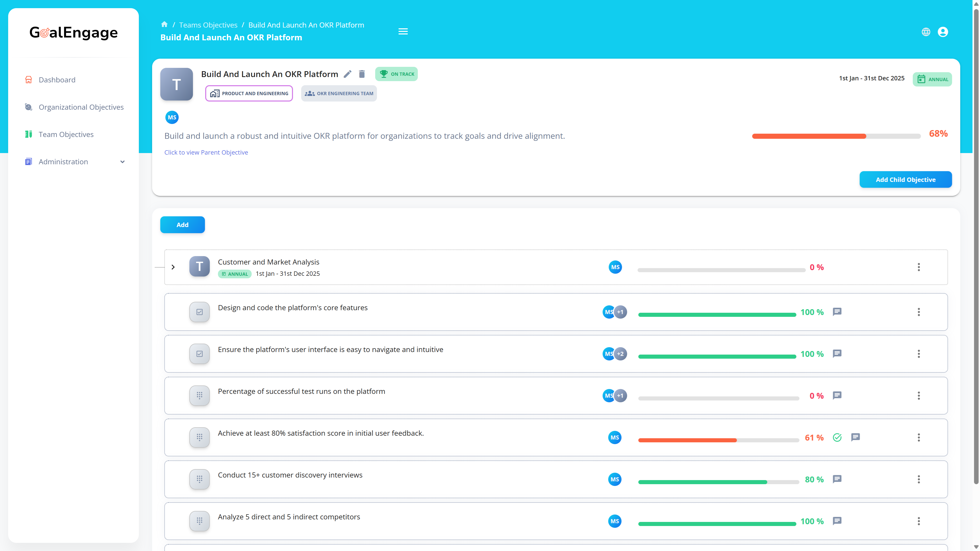Image resolution: width=980 pixels, height=551 pixels.
Task: Click the 68% objective progress bar
Action: coord(836,136)
